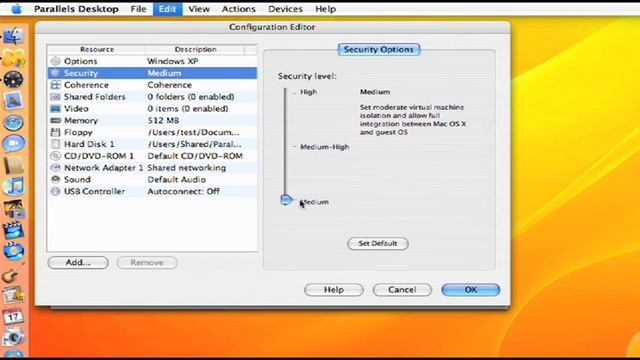
Task: Open the Devices menu
Action: [285, 9]
